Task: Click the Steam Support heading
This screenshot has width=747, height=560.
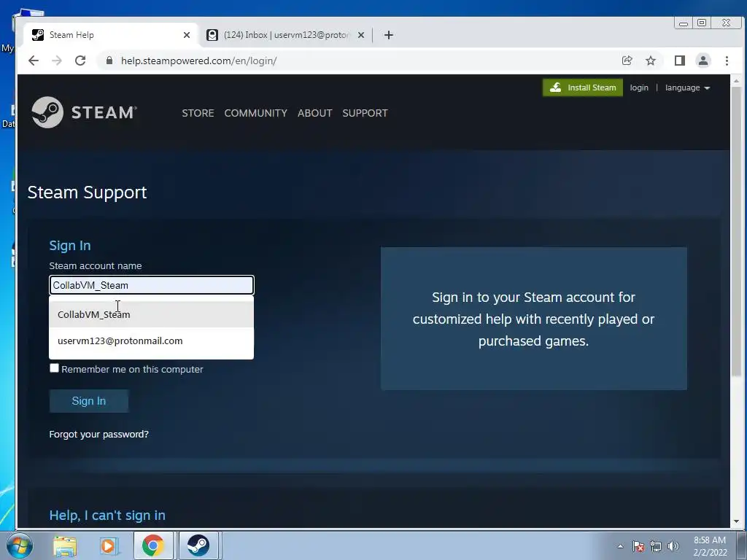Action: (x=88, y=192)
